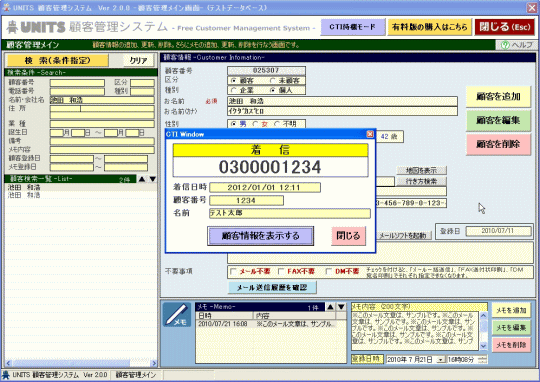This screenshot has height=382, width=540.
Task: Select 不明 gender radio button
Action: tap(277, 124)
